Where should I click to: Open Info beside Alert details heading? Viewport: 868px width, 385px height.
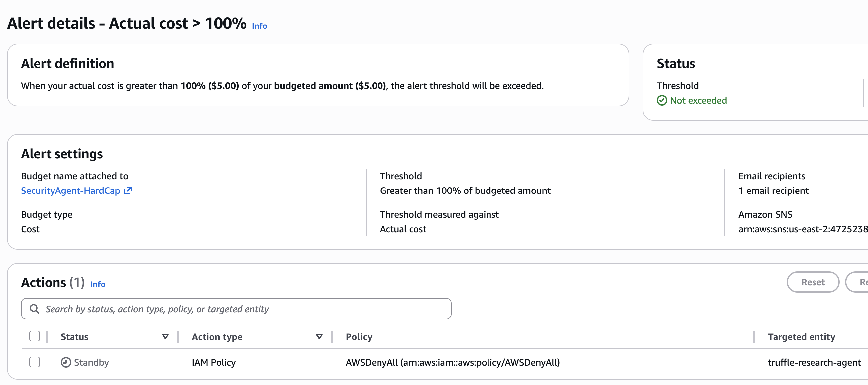(259, 26)
